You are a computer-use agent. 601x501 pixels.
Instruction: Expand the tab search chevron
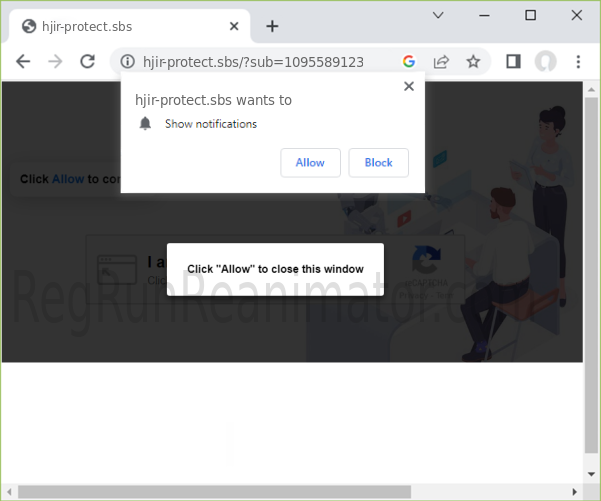coord(438,15)
